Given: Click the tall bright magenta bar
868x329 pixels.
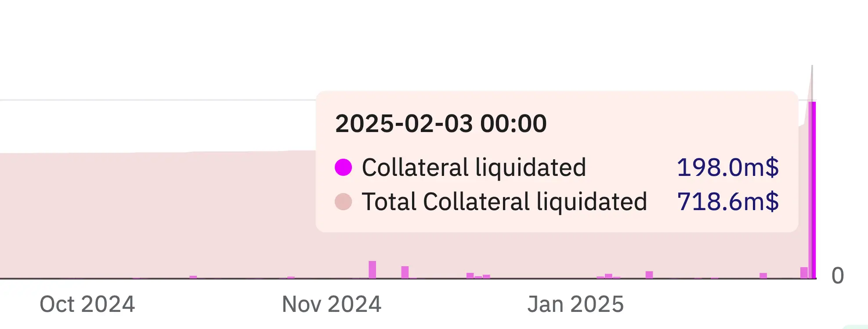Looking at the screenshot, I should pos(814,189).
